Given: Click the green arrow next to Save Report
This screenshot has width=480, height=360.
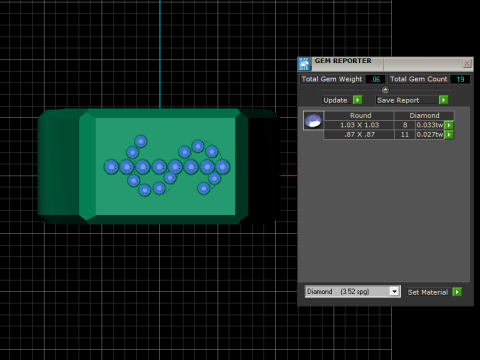Looking at the screenshot, I should pyautogui.click(x=443, y=100).
